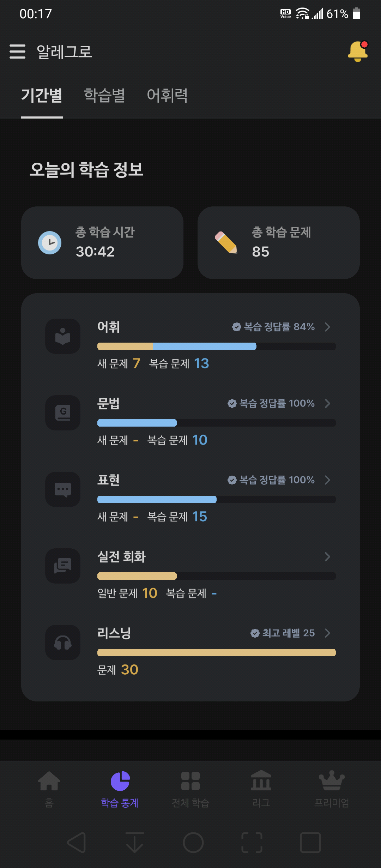Tap the 총 학습 시간 card
Viewport: 381px width, 868px height.
tap(102, 243)
